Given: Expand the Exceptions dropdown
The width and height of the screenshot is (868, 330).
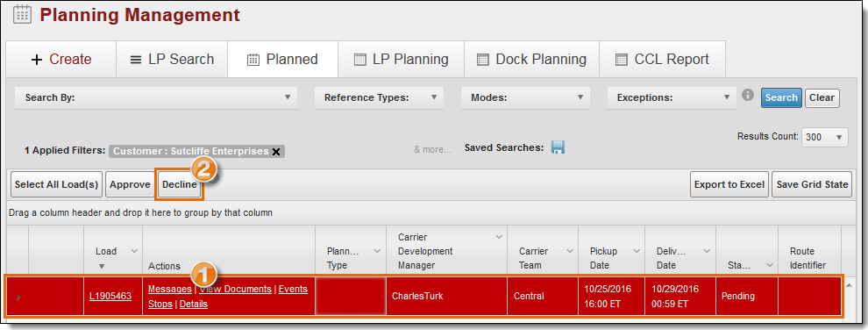Looking at the screenshot, I should coord(672,97).
